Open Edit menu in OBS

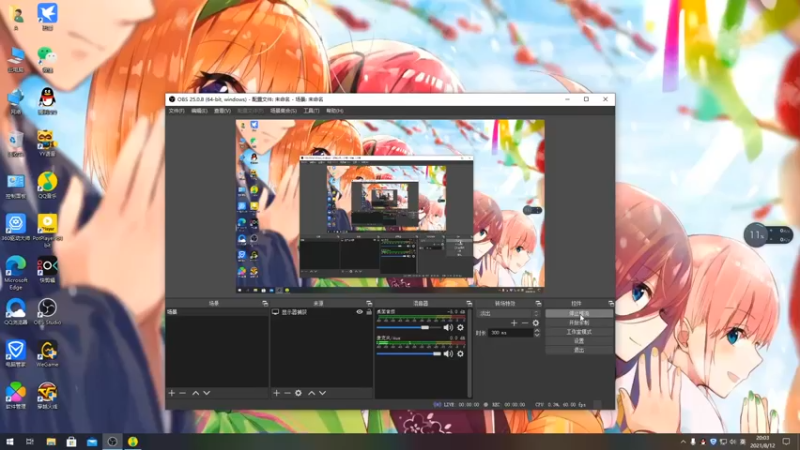pos(199,111)
